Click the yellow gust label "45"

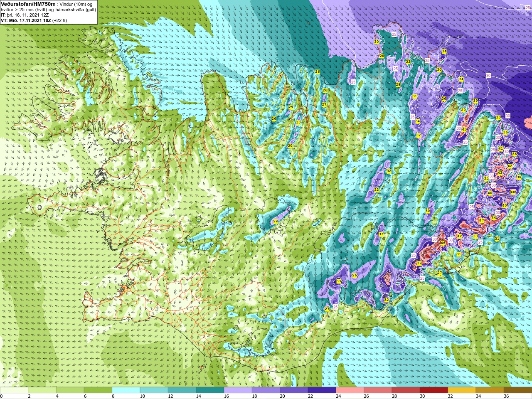pos(464,130)
